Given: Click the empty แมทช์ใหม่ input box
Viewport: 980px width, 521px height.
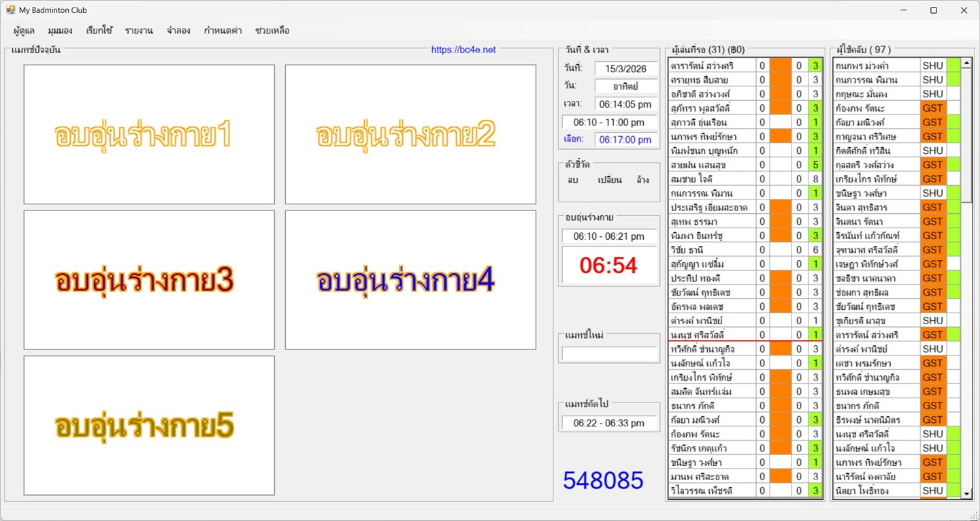Looking at the screenshot, I should point(609,354).
